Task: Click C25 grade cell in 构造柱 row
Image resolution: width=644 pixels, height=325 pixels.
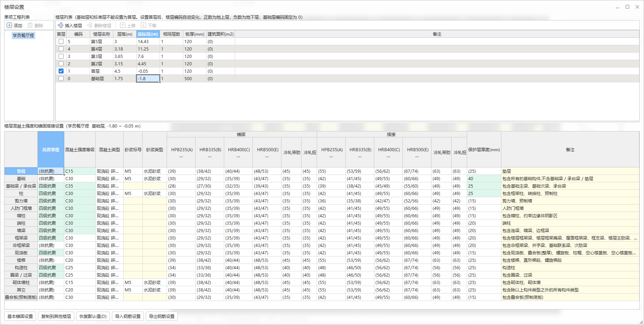Action: tap(80, 267)
